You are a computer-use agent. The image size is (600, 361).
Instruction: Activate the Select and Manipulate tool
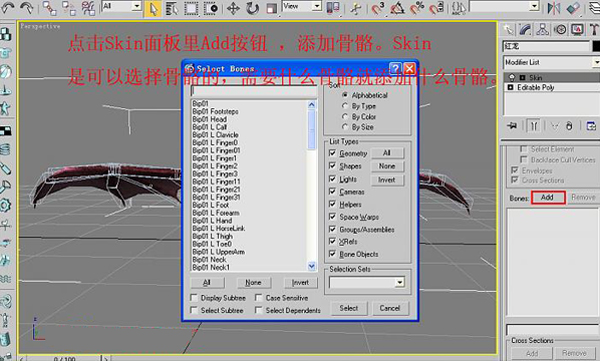point(355,8)
